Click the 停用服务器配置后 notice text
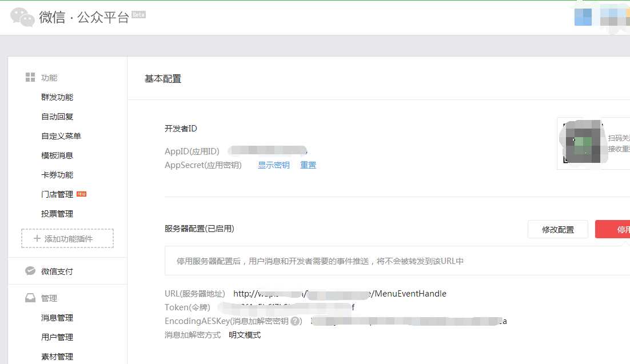Viewport: 630px width, 364px height. 320,261
